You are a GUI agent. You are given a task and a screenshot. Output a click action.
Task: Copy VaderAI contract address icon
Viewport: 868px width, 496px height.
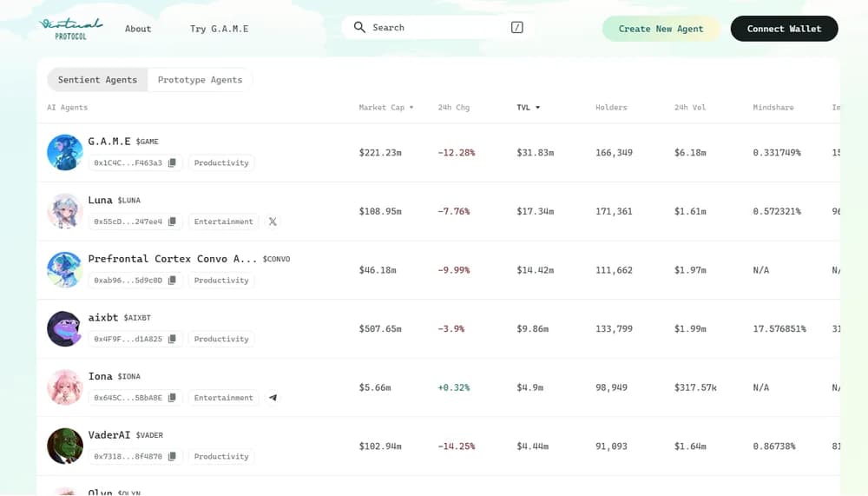click(172, 457)
